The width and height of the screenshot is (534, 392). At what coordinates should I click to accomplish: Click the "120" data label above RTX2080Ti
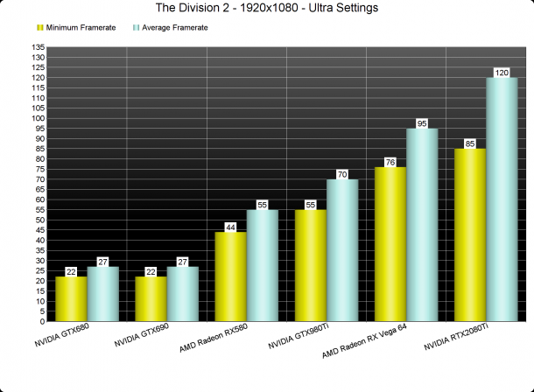(x=502, y=73)
